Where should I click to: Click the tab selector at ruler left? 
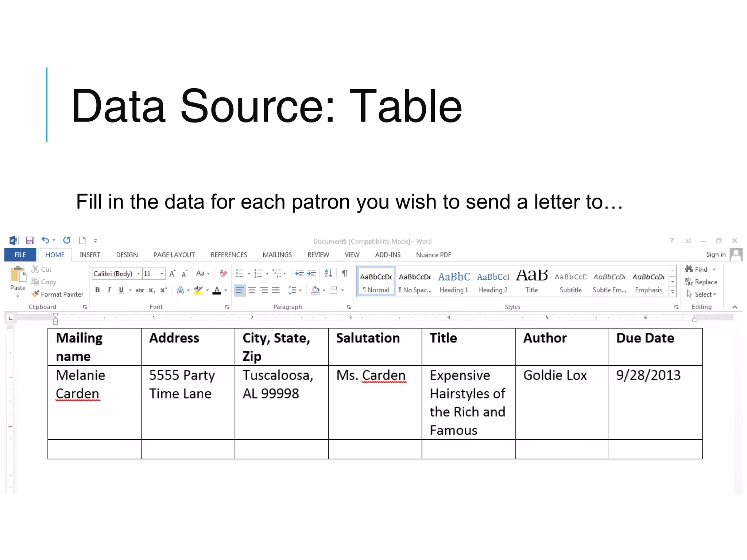pos(11,318)
